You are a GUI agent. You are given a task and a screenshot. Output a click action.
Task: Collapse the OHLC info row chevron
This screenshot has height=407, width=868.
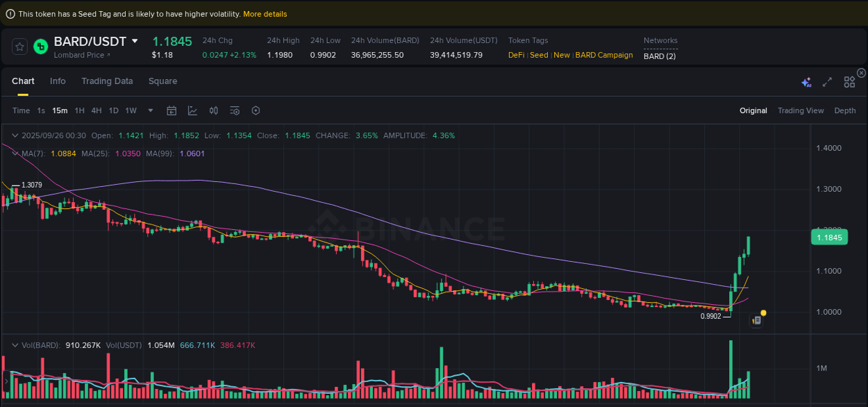[x=15, y=135]
